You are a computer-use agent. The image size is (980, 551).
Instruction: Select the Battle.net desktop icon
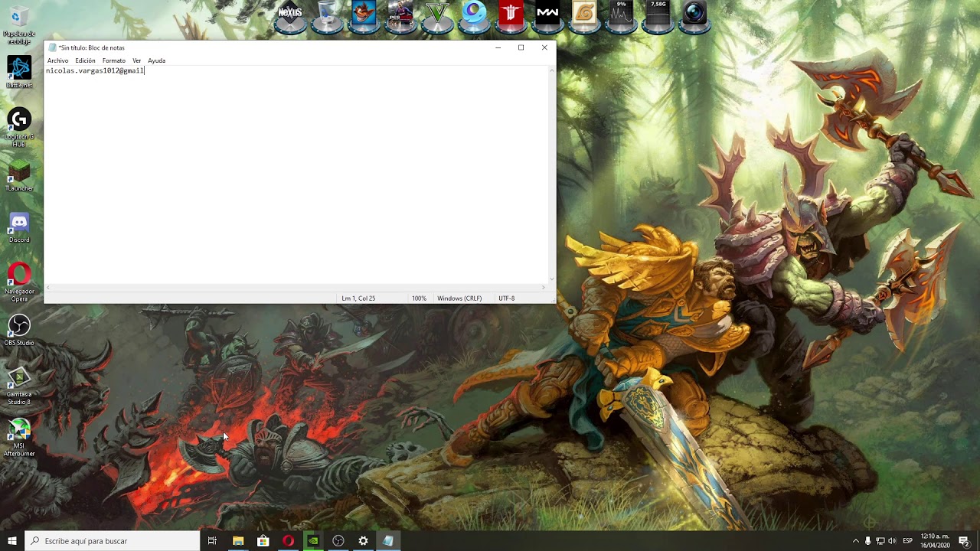pos(19,73)
